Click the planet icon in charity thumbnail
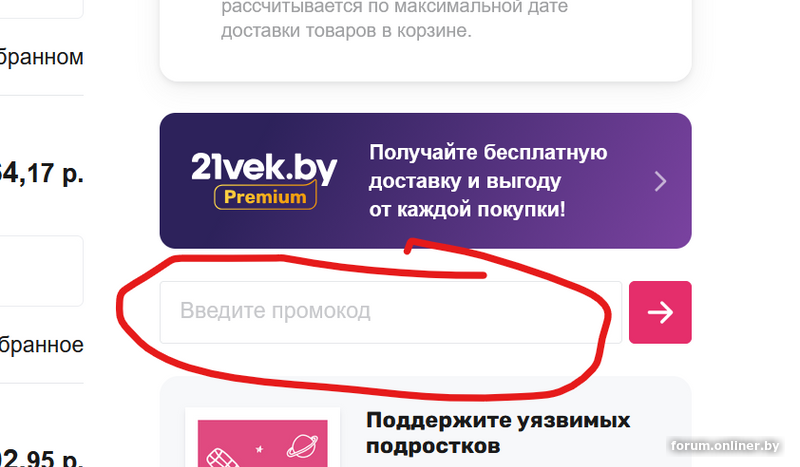This screenshot has width=800, height=467. tap(302, 446)
